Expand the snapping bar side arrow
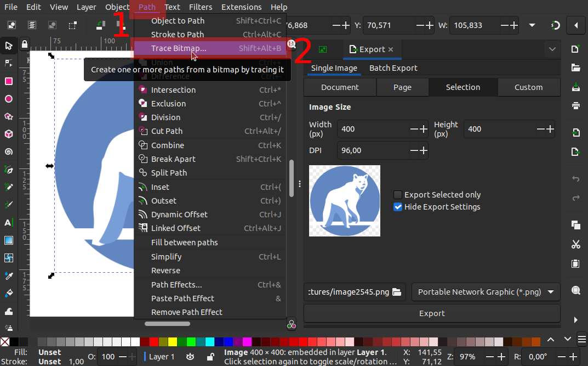 576,25
